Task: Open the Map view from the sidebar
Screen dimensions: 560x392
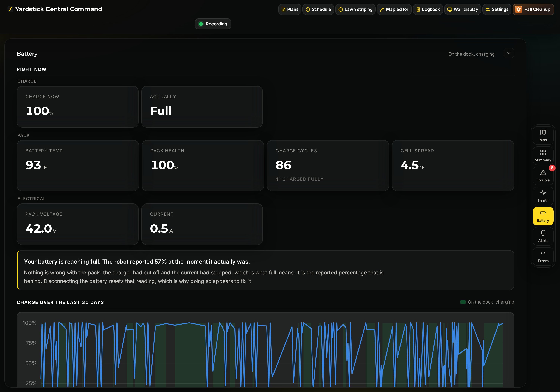Action: (543, 135)
